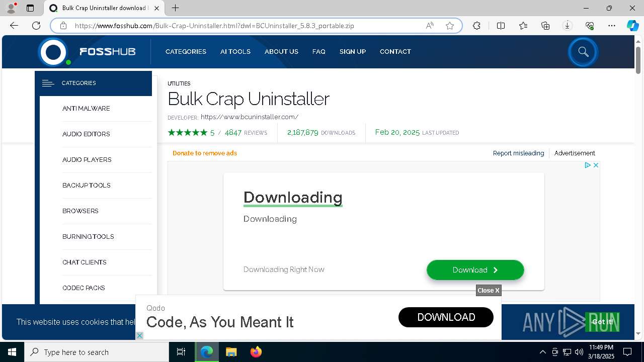Click the browser Back arrow
Viewport: 644px width, 362px height.
pyautogui.click(x=14, y=26)
